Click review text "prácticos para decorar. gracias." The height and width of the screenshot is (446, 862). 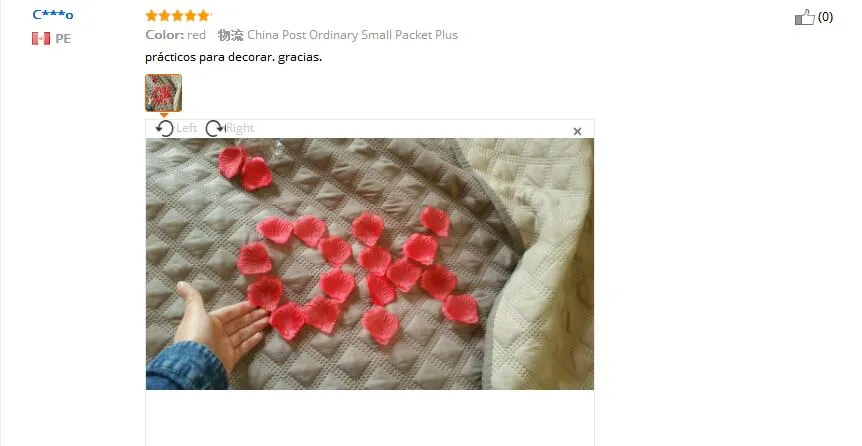pyautogui.click(x=234, y=57)
